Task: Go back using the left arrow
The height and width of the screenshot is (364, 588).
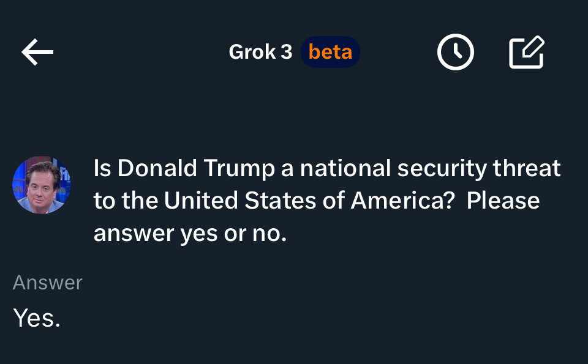Action: tap(37, 52)
